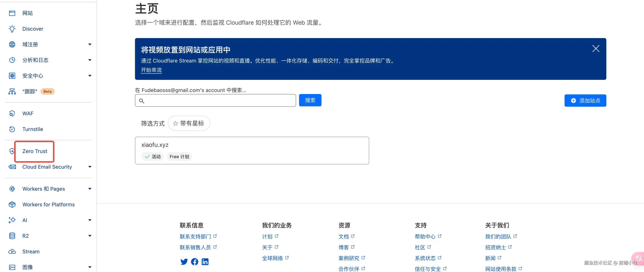Follow the 开始串流 link in banner
Screen dimensions: 644x272
[x=151, y=70]
